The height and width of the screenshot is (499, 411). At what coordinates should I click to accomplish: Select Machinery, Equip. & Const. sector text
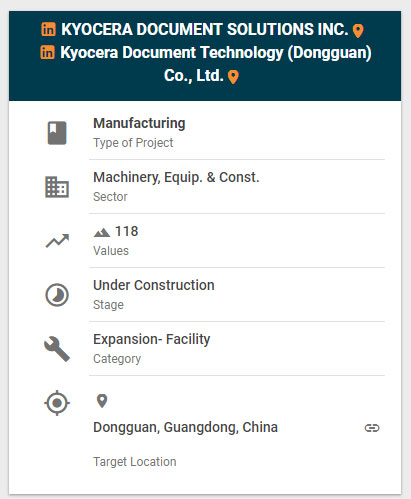[x=176, y=177]
